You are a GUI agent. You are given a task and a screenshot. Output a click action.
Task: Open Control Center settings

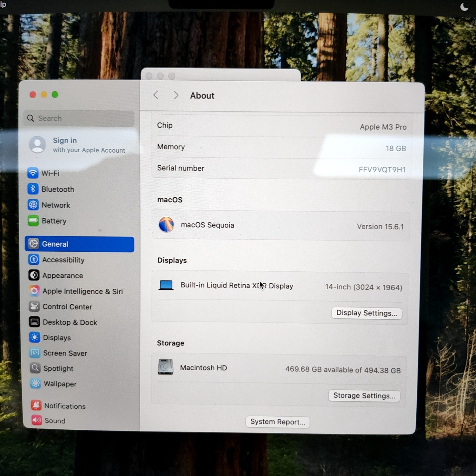(x=67, y=307)
